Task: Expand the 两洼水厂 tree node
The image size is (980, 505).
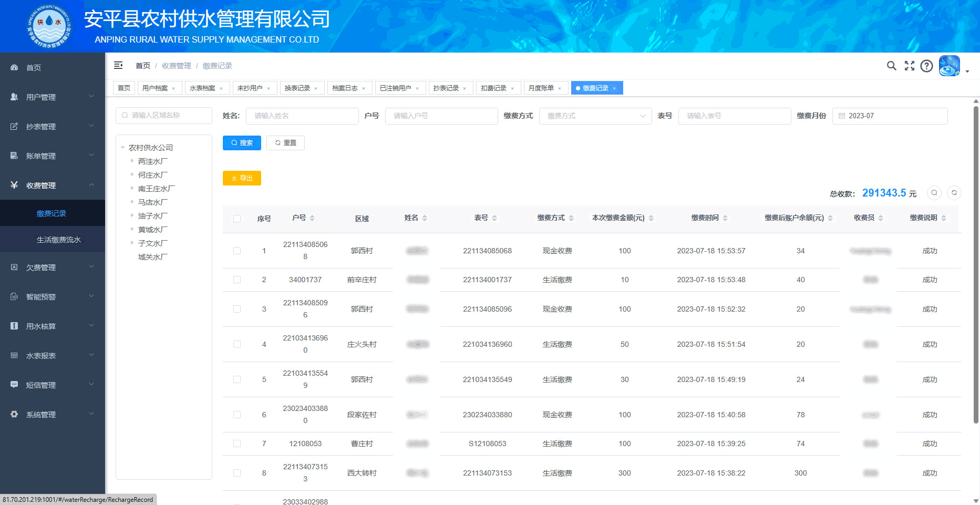Action: click(132, 161)
